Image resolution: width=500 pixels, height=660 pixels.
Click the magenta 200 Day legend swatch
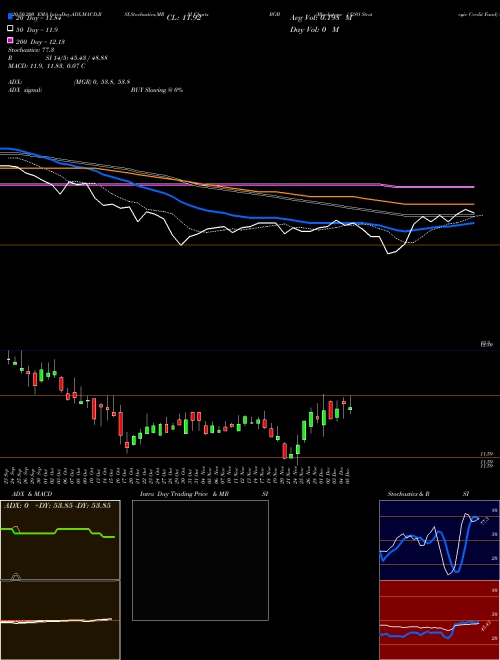point(10,40)
